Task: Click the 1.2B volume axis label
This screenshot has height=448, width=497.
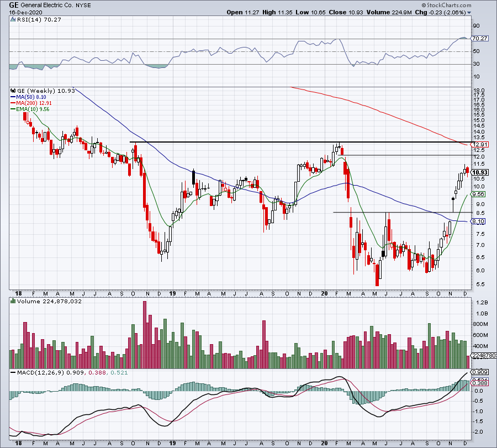Action: coord(482,303)
